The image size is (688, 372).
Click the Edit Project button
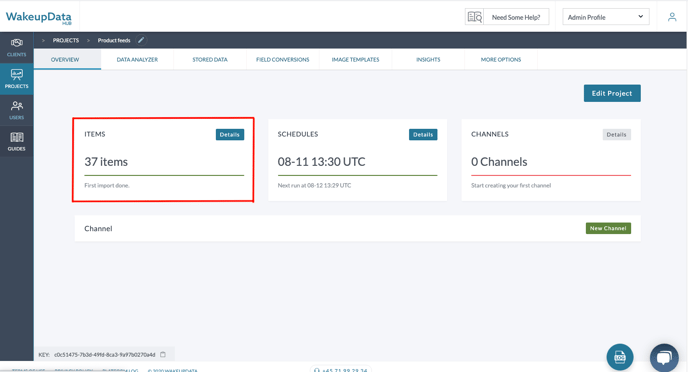point(612,93)
